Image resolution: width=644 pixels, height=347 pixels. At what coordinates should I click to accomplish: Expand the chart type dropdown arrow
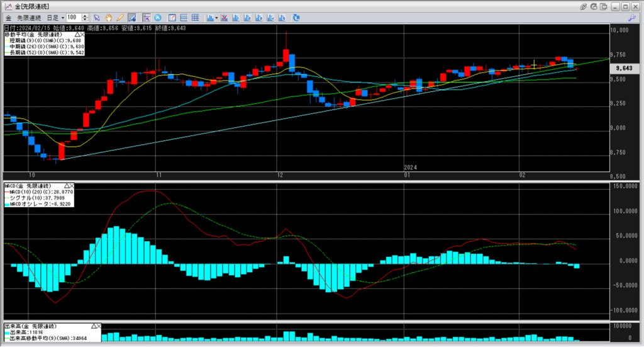[217, 17]
